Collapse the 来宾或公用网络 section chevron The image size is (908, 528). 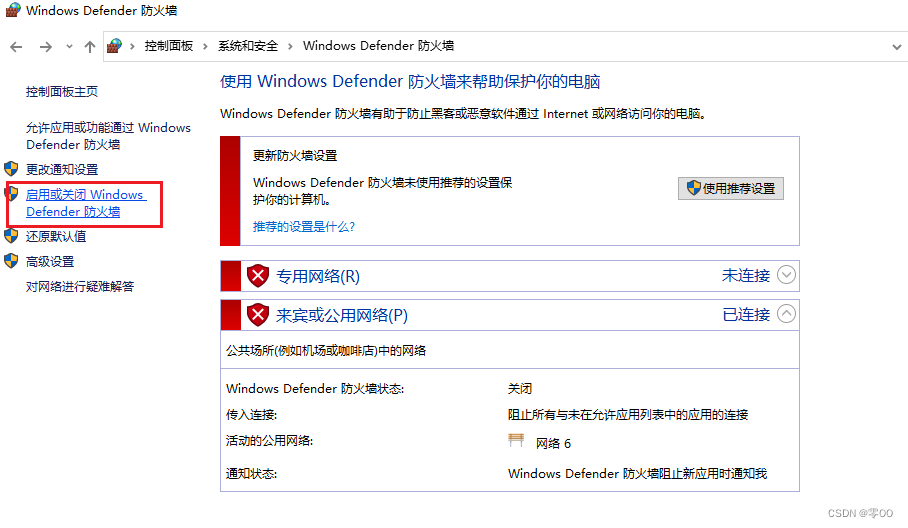tap(786, 314)
